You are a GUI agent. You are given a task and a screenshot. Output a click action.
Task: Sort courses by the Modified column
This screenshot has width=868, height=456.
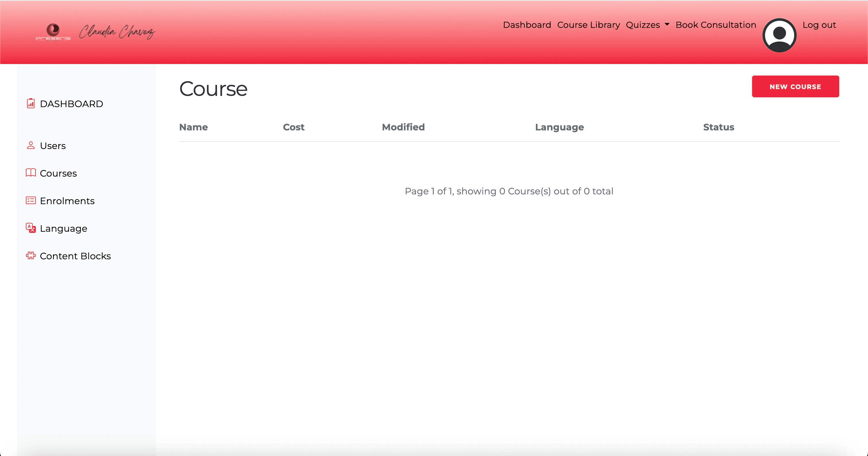tap(403, 127)
